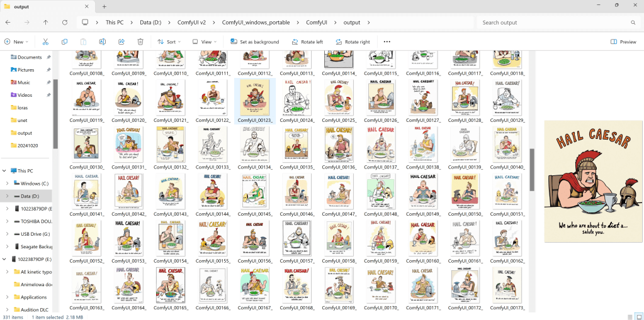Refresh the current folder view

coord(64,22)
